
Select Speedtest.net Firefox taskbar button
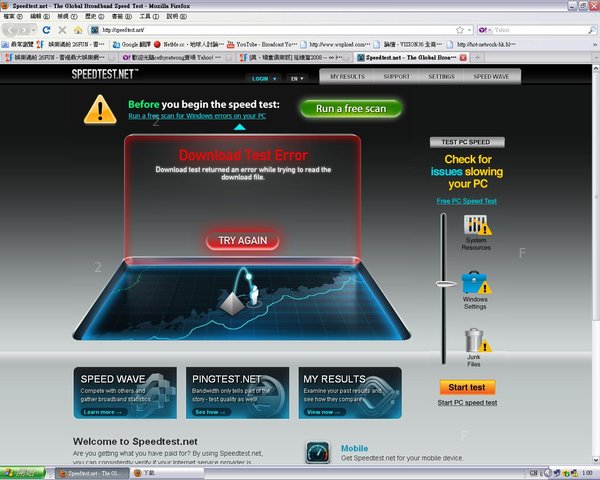click(x=90, y=473)
